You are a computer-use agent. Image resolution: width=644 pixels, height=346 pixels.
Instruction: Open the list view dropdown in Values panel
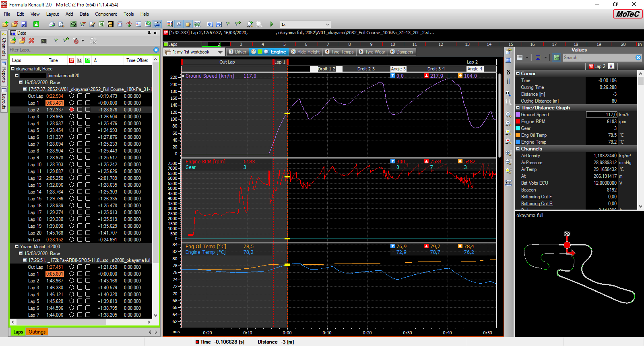(527, 58)
